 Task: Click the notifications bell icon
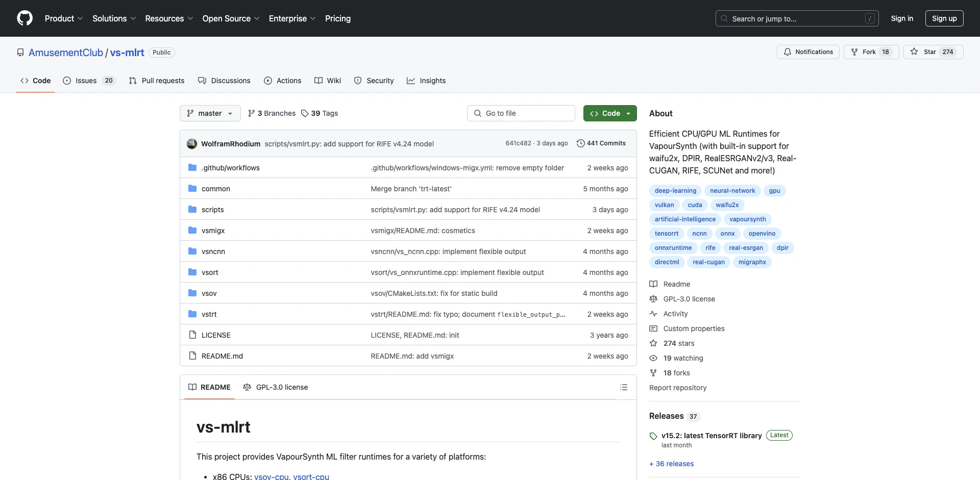pos(788,52)
